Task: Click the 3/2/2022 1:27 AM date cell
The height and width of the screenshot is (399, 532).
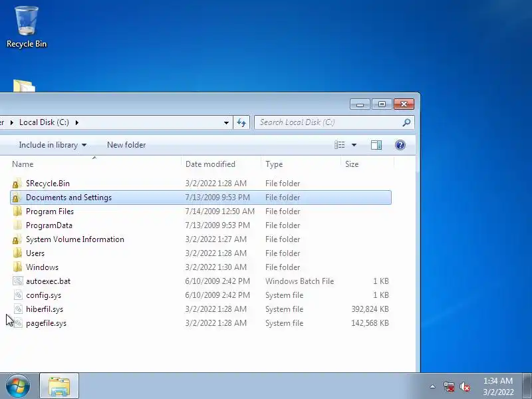Action: (215, 239)
